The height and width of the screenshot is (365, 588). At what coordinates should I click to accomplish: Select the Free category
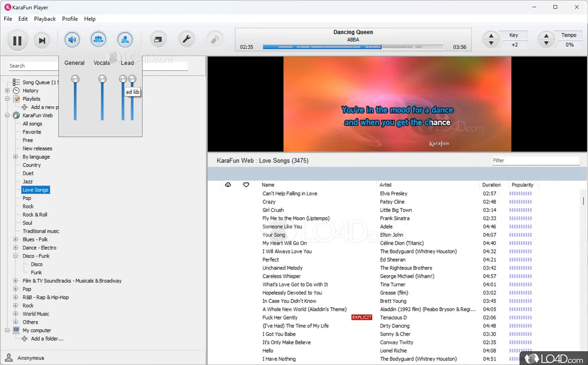pos(28,140)
